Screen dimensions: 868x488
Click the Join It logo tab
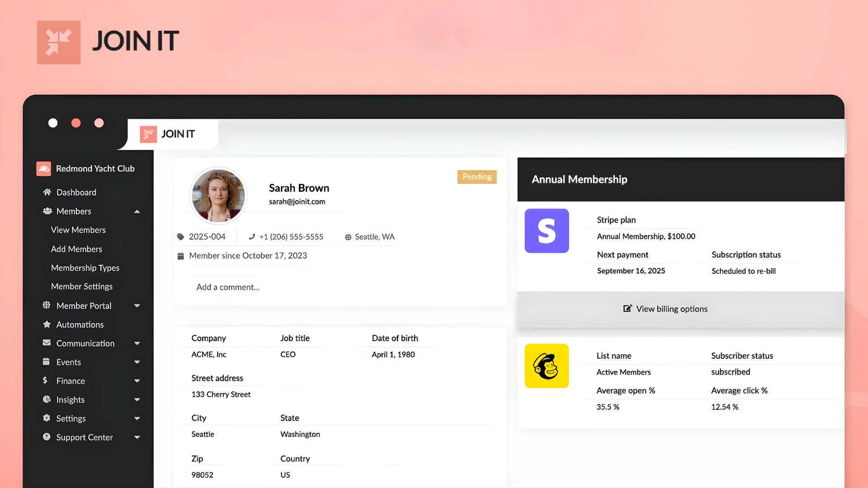168,134
